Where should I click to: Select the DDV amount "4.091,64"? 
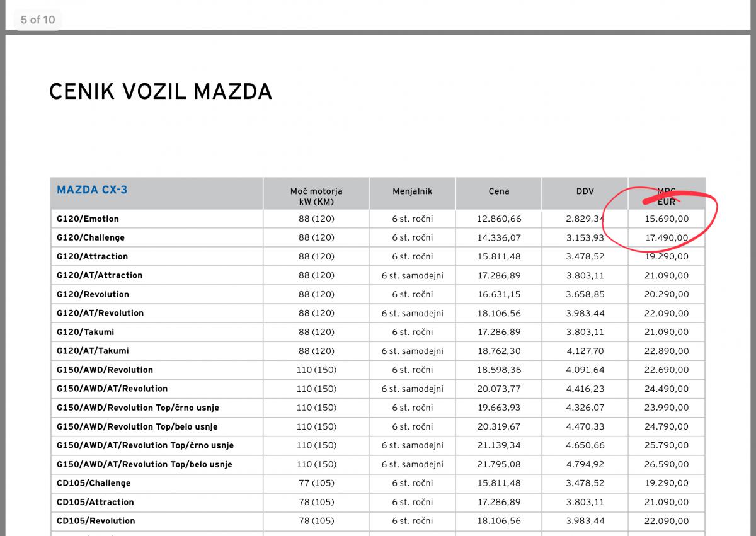[x=585, y=370]
